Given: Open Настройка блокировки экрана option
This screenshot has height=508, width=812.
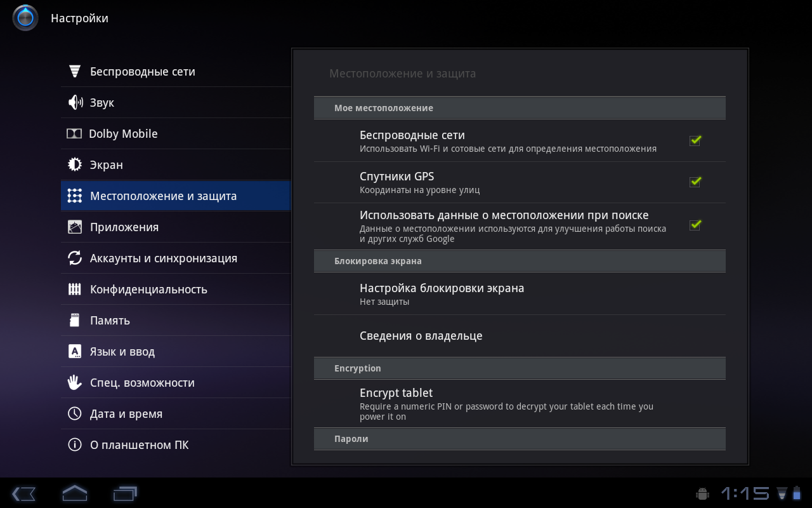Looking at the screenshot, I should coord(442,293).
